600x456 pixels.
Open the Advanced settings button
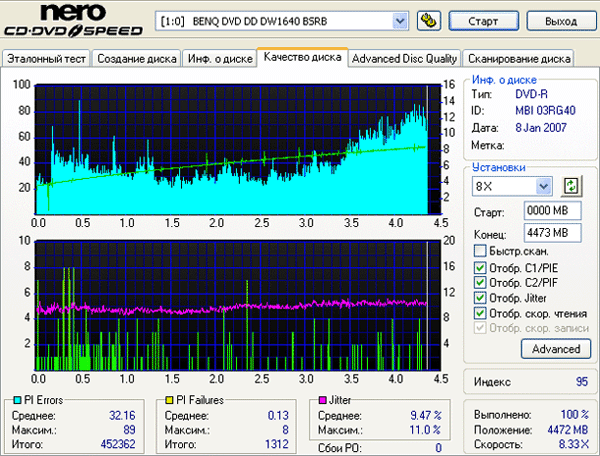point(555,349)
